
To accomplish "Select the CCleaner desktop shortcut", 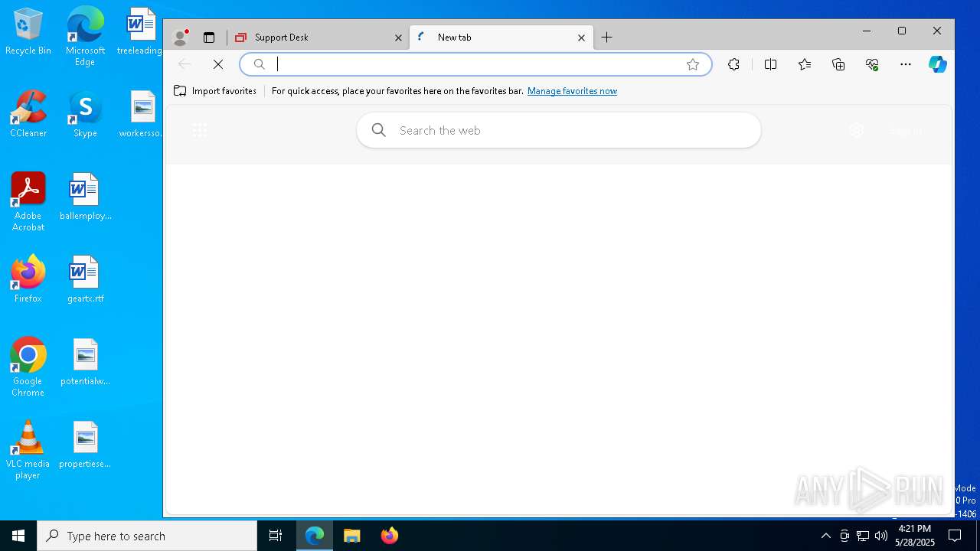I will click(x=28, y=114).
